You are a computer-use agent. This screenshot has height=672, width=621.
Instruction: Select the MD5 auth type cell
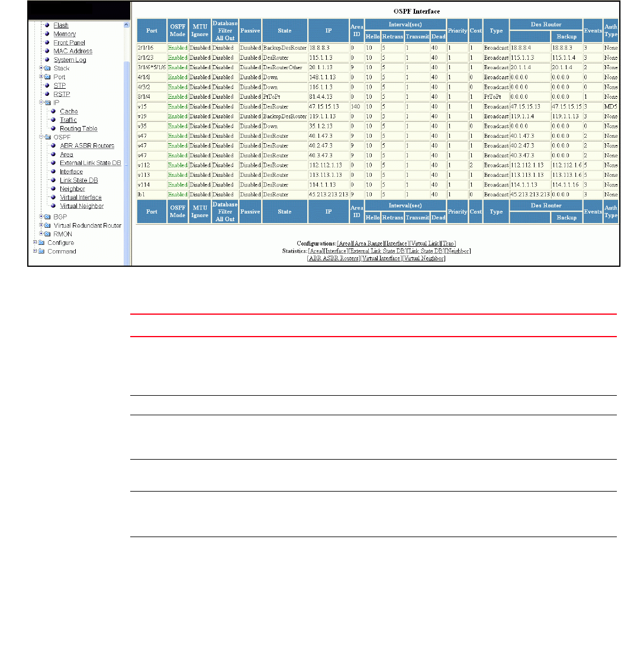pos(611,106)
